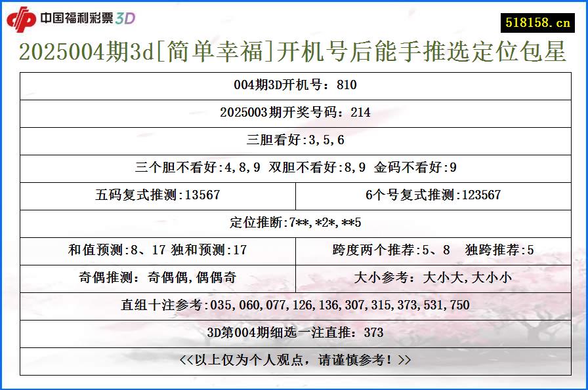
Task: Click the 2025003期开奖号码:214 row
Action: (x=294, y=113)
